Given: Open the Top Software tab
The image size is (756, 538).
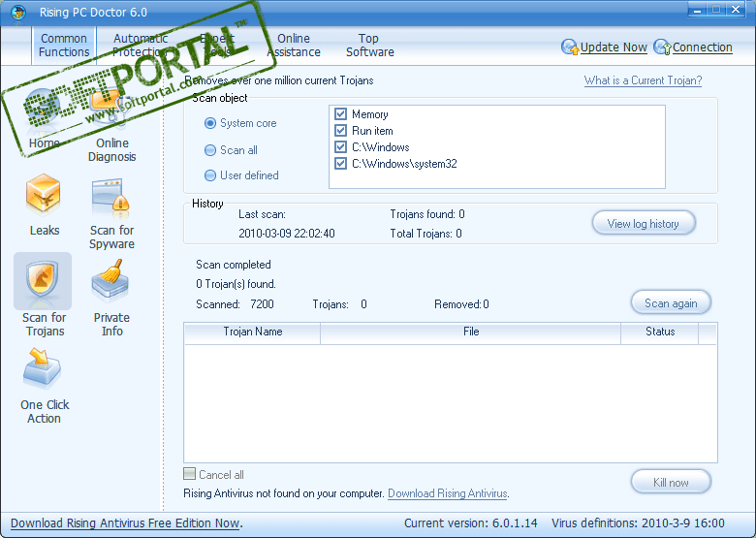Looking at the screenshot, I should coord(370,46).
